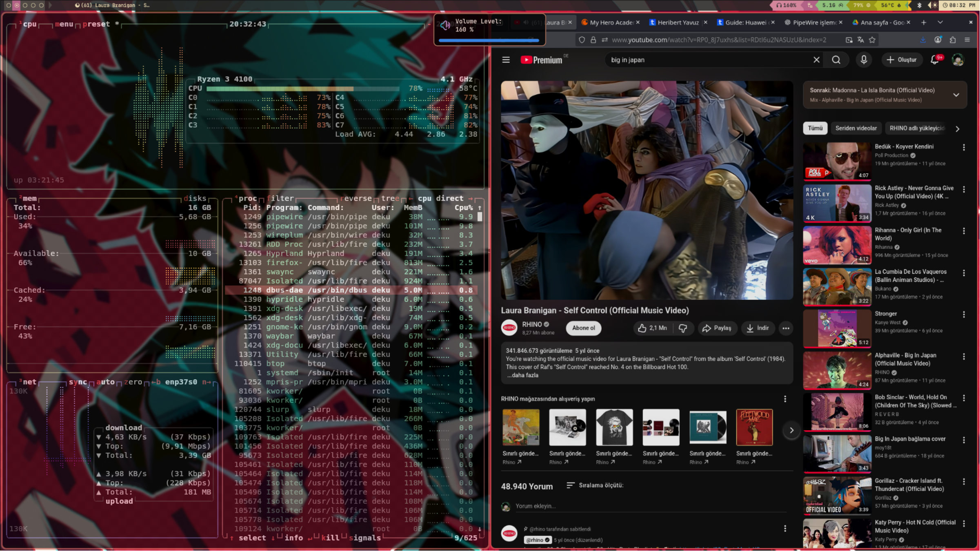Viewport: 980px width, 551px height.
Task: Click the Oluştur create button
Action: [x=901, y=60]
